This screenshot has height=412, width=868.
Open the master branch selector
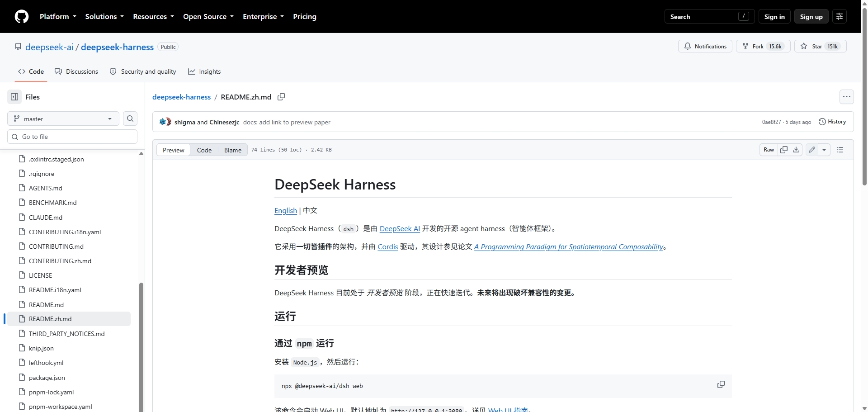pos(63,118)
